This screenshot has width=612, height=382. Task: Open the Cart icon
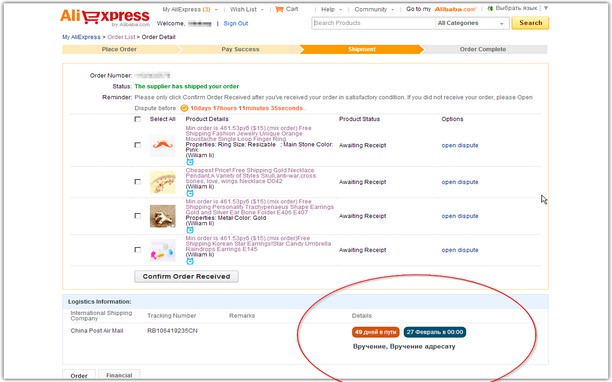[279, 9]
